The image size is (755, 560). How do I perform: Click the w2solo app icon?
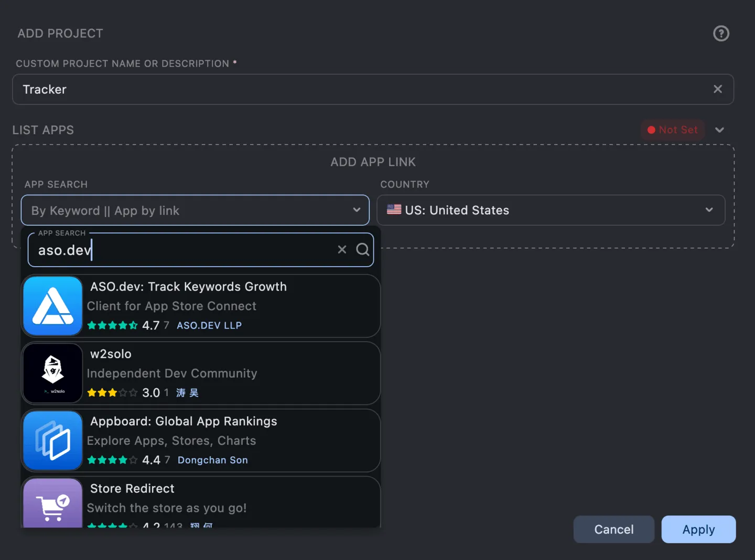pos(52,373)
